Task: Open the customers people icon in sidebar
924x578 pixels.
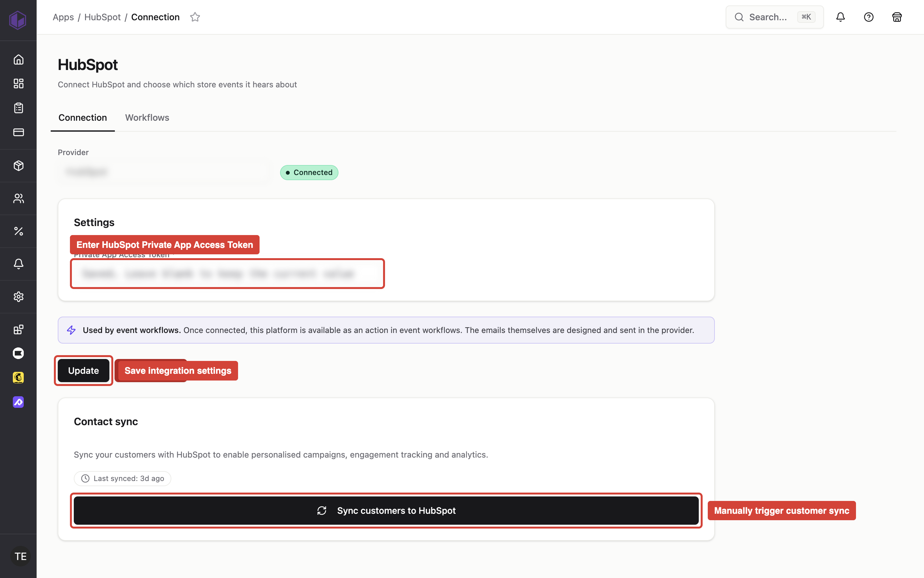Action: pyautogui.click(x=18, y=198)
